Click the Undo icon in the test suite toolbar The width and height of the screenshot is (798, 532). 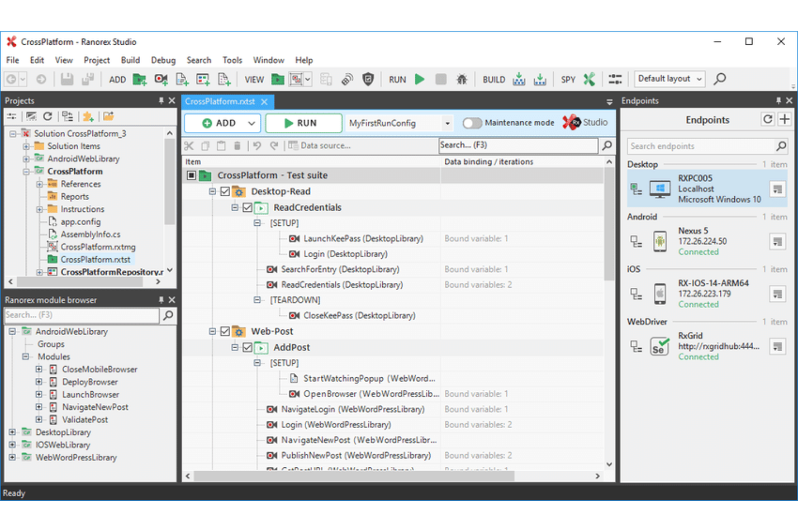coord(257,145)
